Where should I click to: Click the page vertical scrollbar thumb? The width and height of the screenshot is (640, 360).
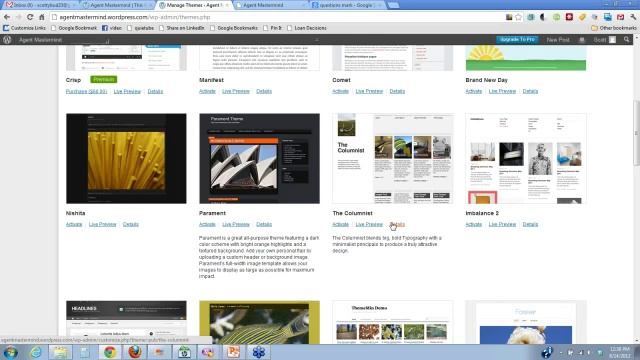(636, 133)
